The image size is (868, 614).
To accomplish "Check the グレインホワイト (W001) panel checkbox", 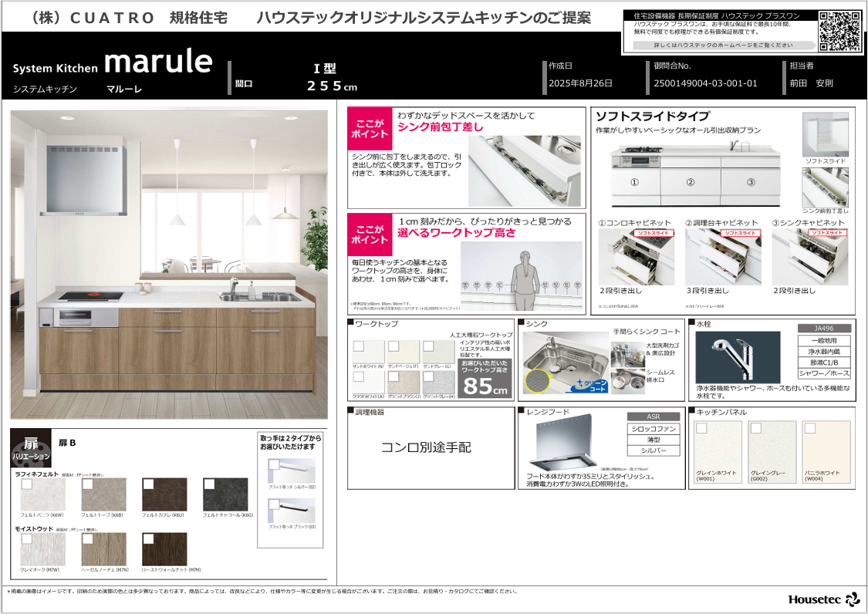I will [702, 428].
